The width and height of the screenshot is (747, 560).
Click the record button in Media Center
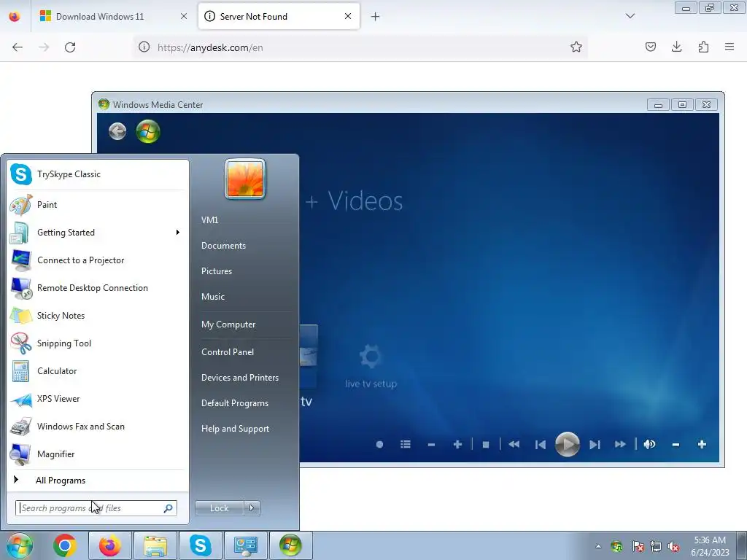click(x=379, y=444)
